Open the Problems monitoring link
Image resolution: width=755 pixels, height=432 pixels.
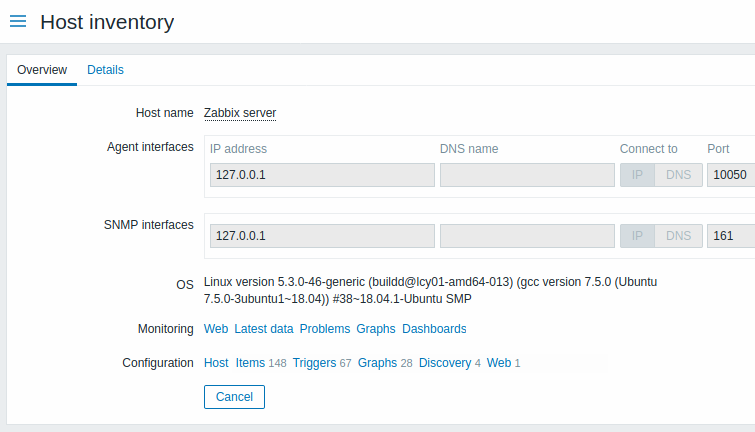tap(325, 329)
